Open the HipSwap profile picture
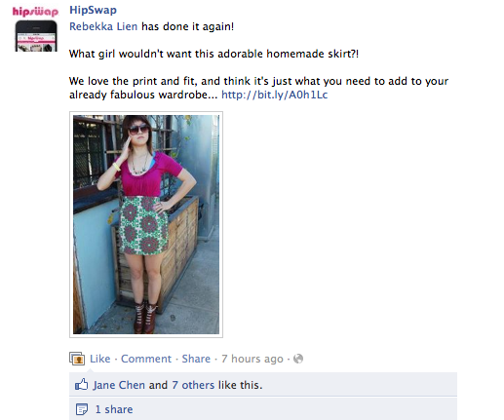 [35, 28]
